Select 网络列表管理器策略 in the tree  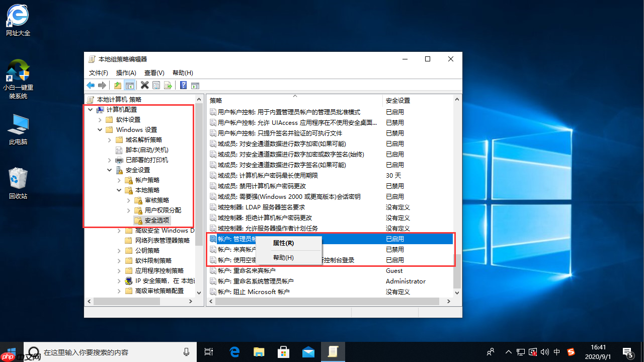(162, 240)
